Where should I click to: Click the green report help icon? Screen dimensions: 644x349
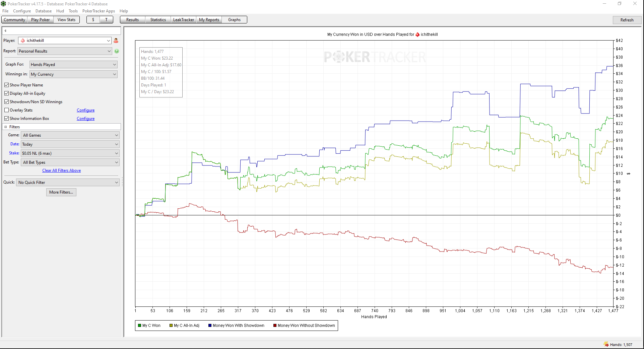[x=117, y=51]
